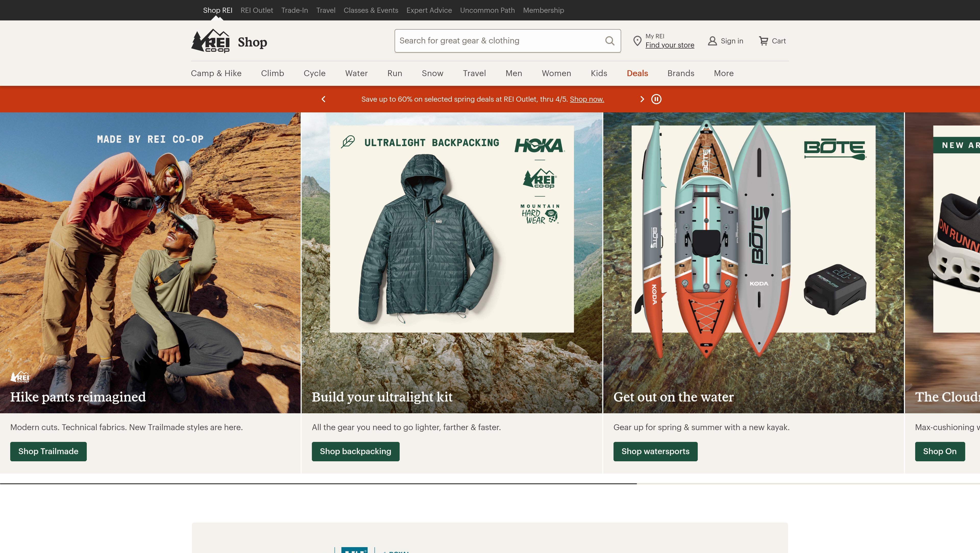Click the store location pin icon
This screenshot has height=553, width=980.
(637, 41)
